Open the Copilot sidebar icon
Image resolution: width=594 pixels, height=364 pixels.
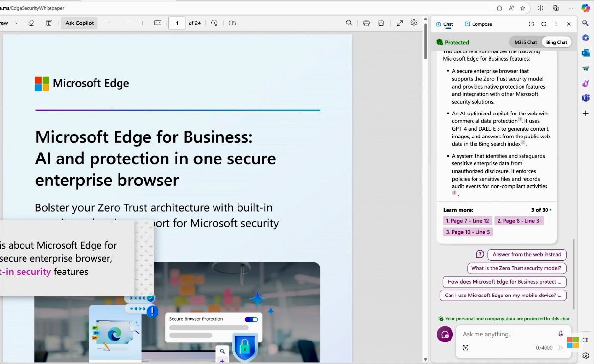click(585, 8)
